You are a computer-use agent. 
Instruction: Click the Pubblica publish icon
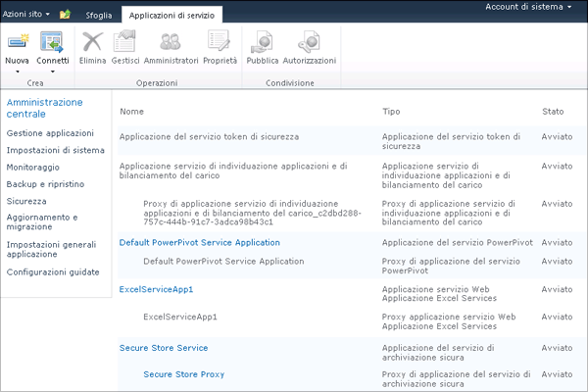coord(262,41)
